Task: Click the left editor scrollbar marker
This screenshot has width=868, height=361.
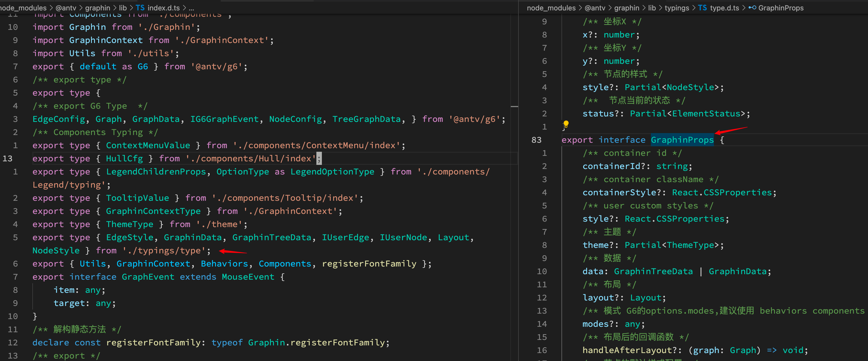Action: [x=514, y=107]
